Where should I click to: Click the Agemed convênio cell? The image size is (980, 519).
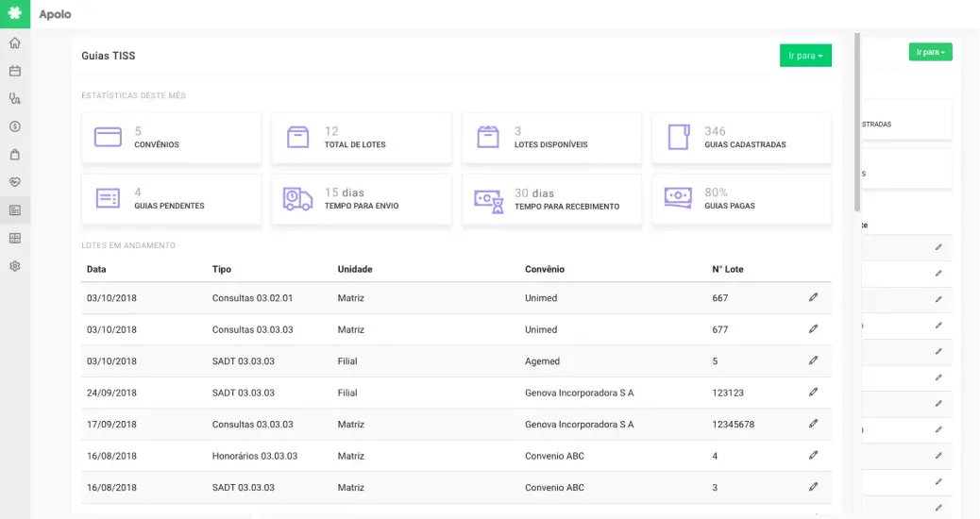[x=542, y=361]
